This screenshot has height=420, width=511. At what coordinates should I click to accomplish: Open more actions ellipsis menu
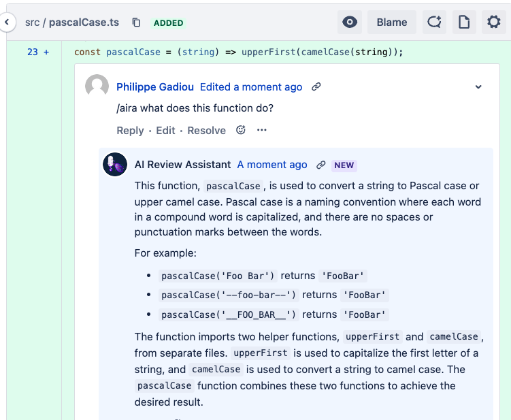[x=262, y=130]
